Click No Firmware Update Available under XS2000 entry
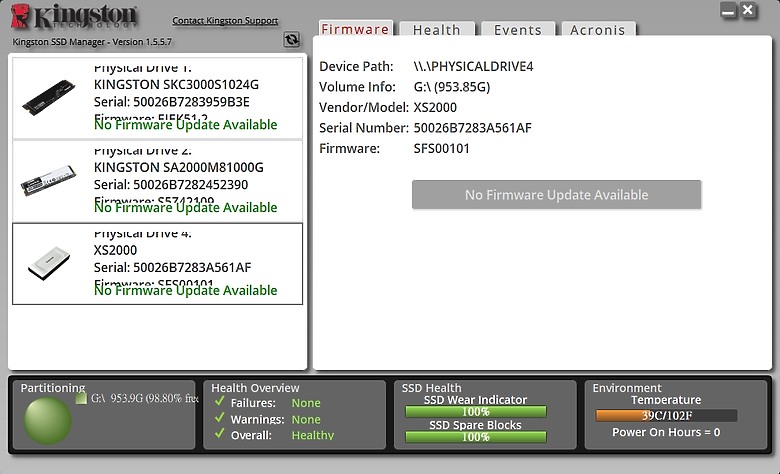The width and height of the screenshot is (780, 474). pyautogui.click(x=186, y=290)
